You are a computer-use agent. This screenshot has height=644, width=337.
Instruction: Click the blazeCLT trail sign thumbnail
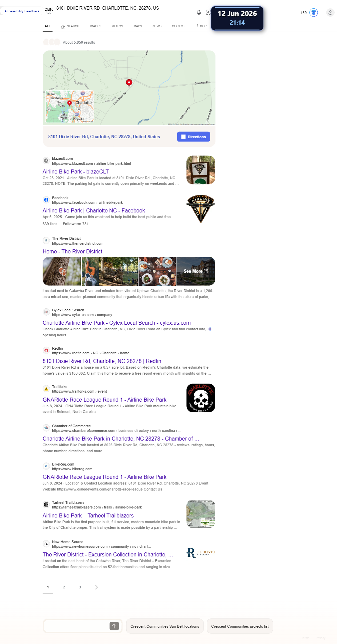pos(201,170)
